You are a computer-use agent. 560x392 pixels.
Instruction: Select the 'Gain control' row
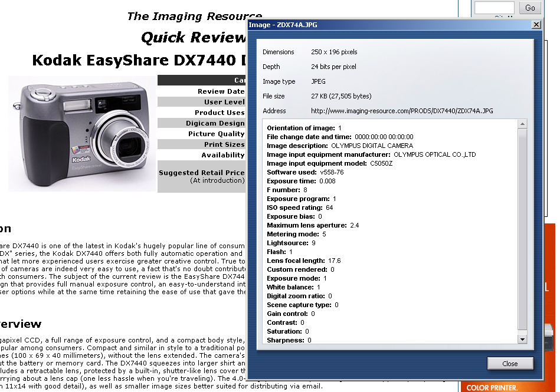pos(291,314)
